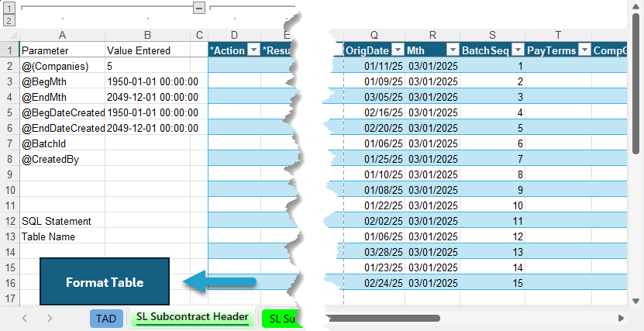Click Mth cell in BatchSeq 1 row

pyautogui.click(x=432, y=66)
